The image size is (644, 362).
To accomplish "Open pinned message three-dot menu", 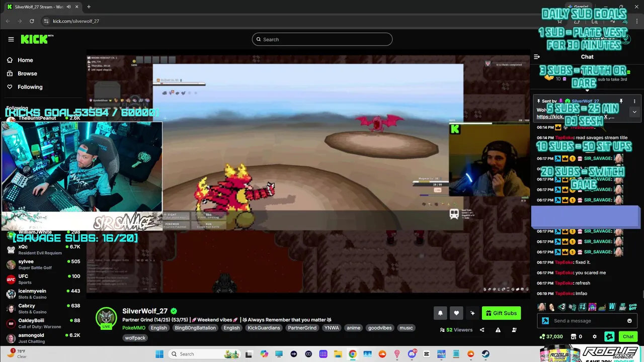I will click(x=634, y=102).
